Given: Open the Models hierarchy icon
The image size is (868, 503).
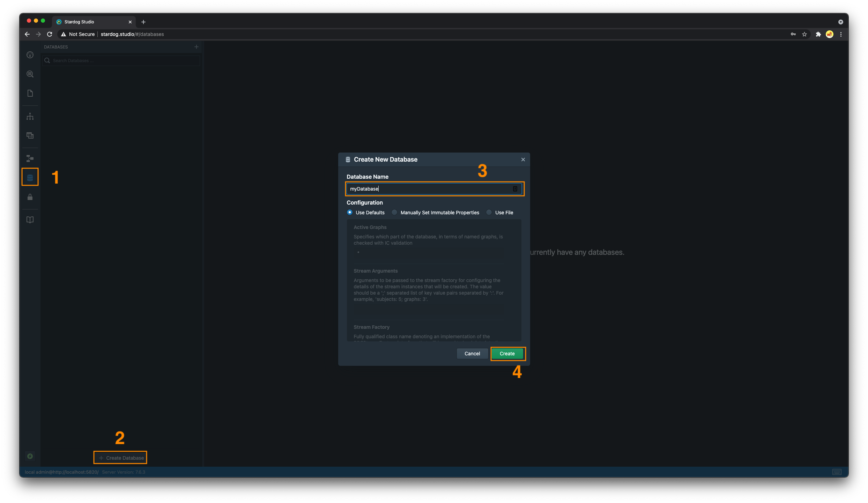Looking at the screenshot, I should [30, 116].
